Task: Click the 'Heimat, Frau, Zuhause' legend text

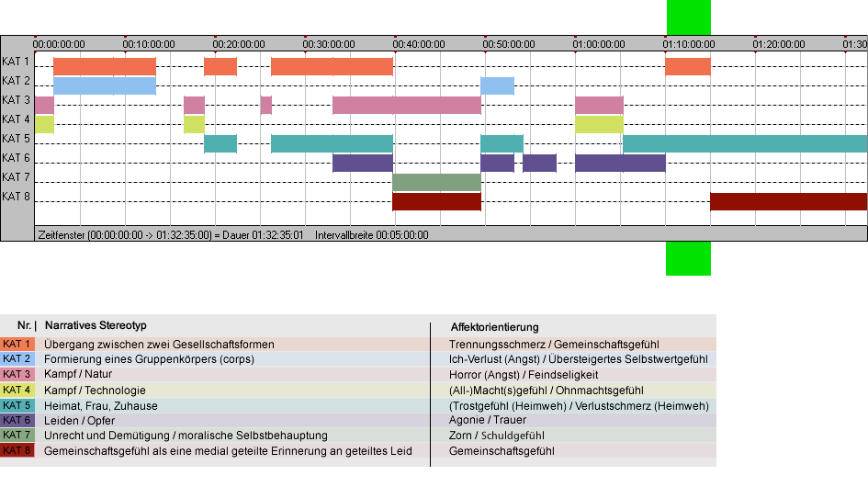Action: (101, 405)
